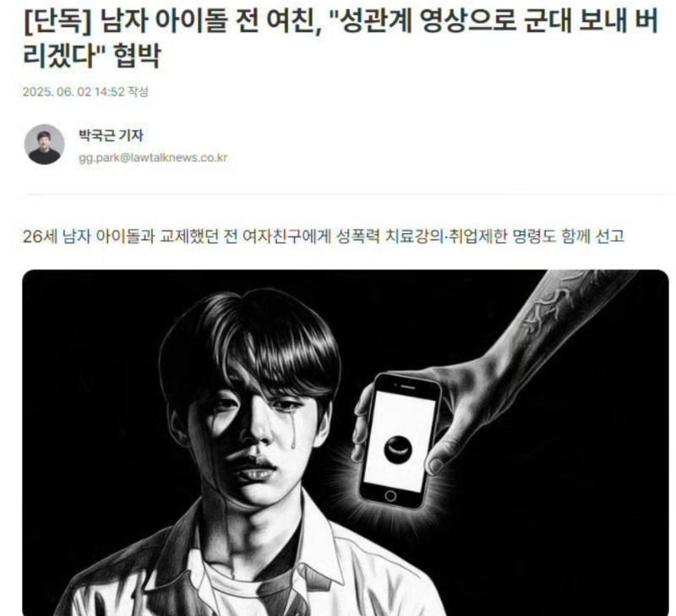Click the thin divider below reporter info

(x=346, y=194)
